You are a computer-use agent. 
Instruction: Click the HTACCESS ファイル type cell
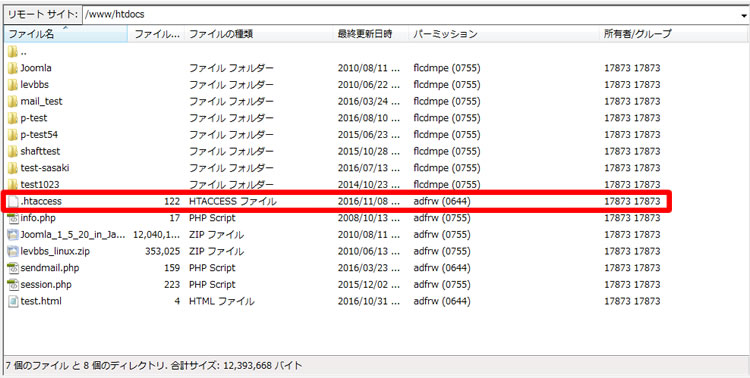click(232, 201)
